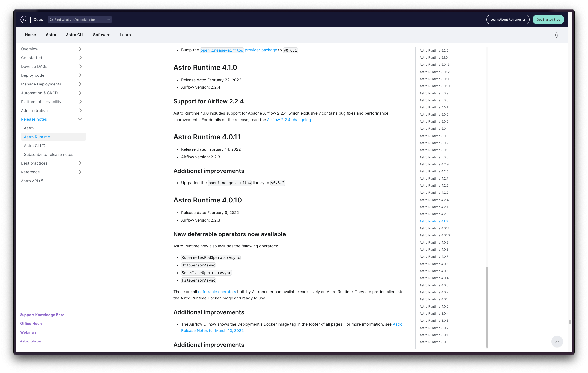Open Subscribe to release notes
This screenshot has width=588, height=373.
(48, 154)
